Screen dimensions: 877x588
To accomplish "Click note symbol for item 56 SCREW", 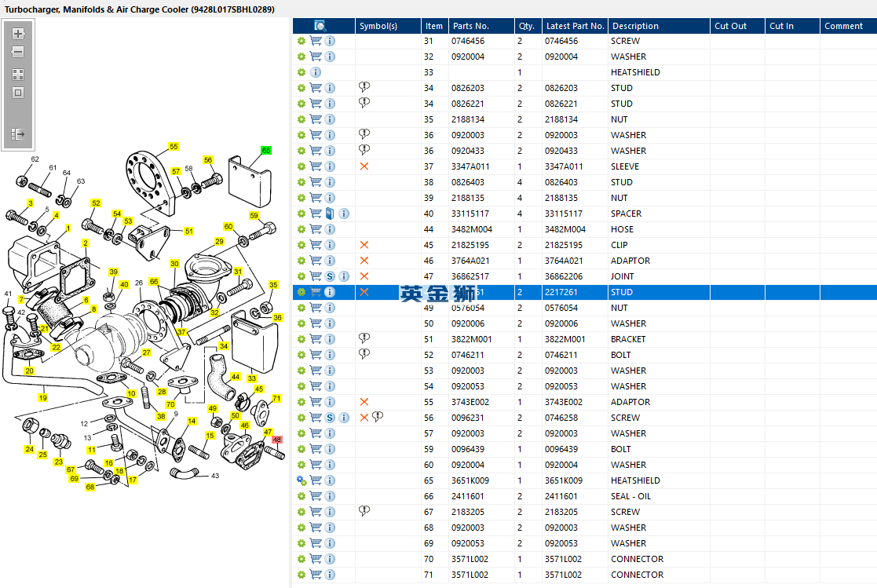I will coord(378,417).
